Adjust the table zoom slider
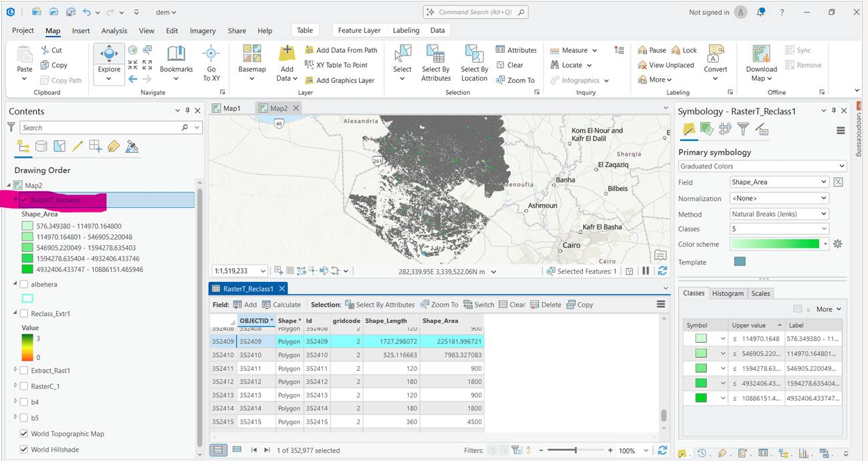This screenshot has width=868, height=461. 575,450
